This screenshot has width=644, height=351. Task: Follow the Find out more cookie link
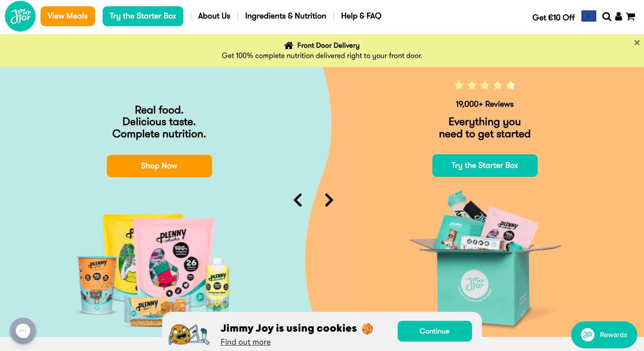[245, 342]
